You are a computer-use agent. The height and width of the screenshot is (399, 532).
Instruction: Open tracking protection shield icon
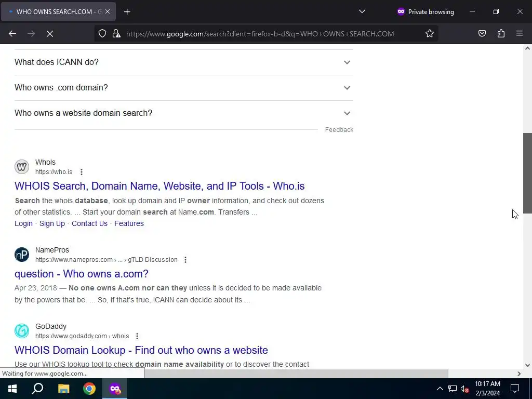(102, 34)
